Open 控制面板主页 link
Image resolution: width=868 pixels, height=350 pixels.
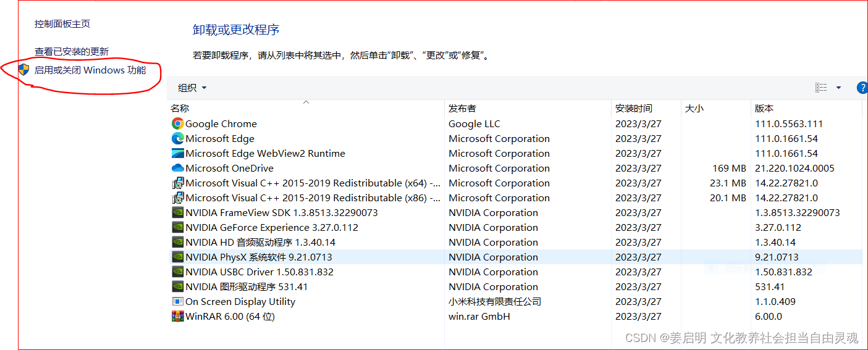point(62,23)
